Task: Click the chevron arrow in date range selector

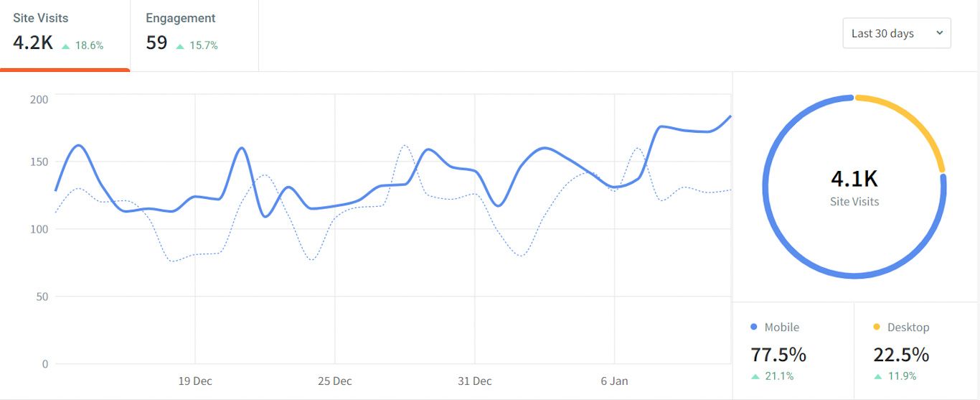Action: 939,33
